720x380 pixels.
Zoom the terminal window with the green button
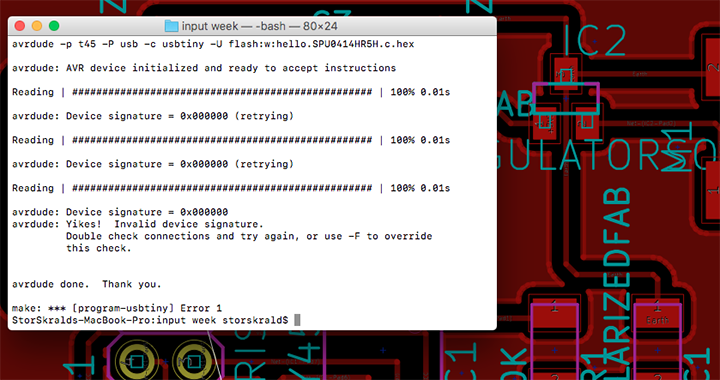click(x=54, y=26)
